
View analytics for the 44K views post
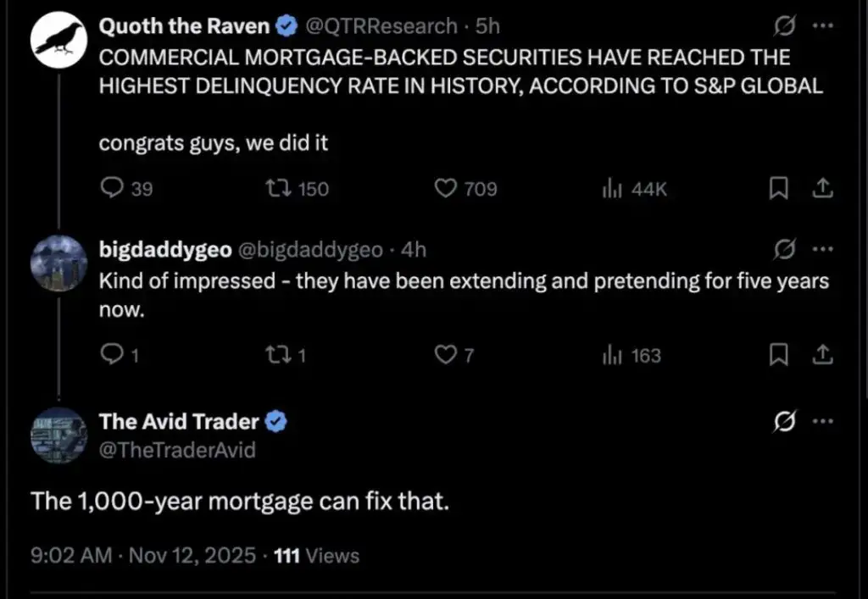click(x=609, y=189)
